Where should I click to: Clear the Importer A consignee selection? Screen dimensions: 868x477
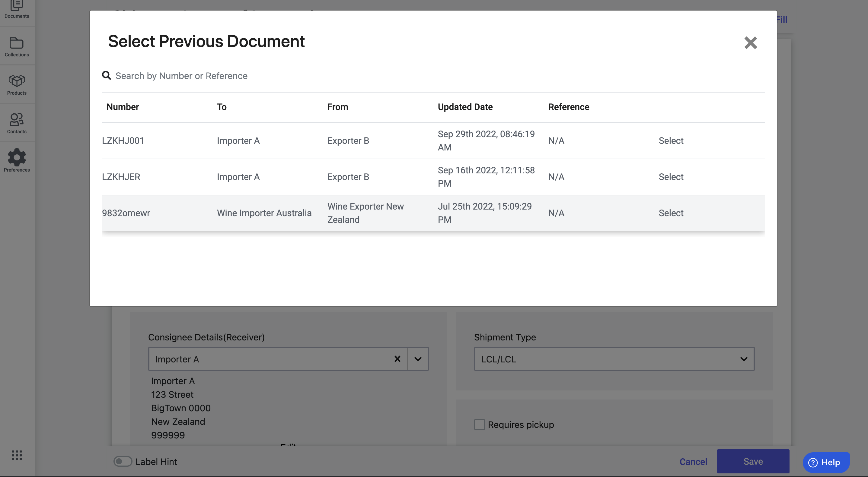[x=397, y=359]
